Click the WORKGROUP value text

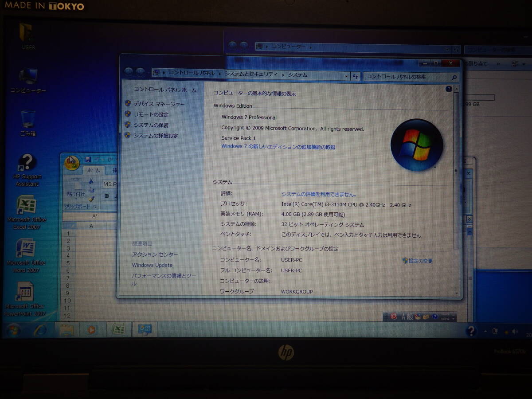click(297, 292)
